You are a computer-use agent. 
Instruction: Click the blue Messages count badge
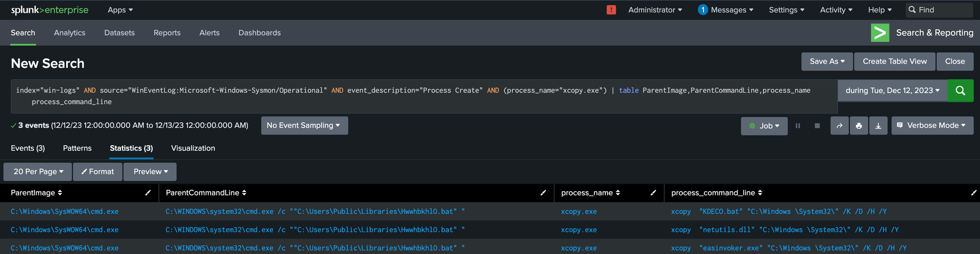(x=702, y=10)
